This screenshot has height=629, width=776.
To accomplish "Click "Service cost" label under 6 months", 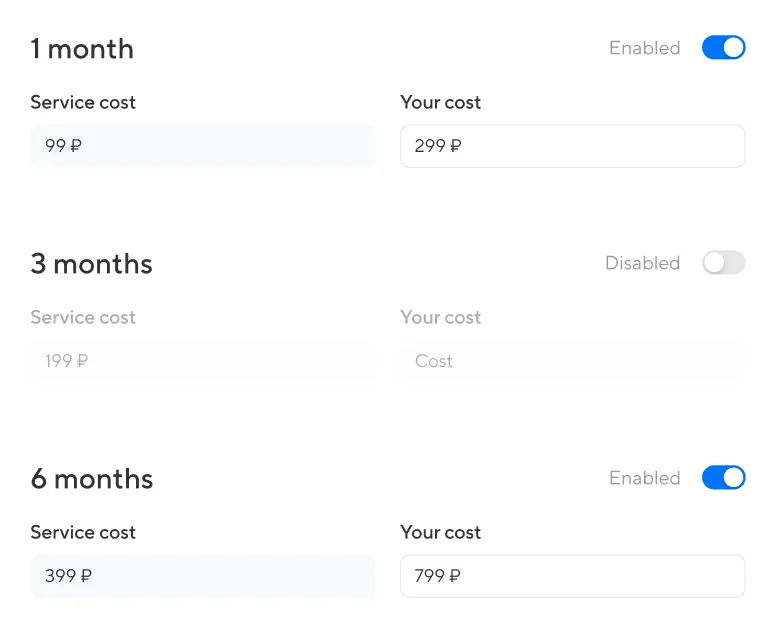I will click(x=83, y=532).
